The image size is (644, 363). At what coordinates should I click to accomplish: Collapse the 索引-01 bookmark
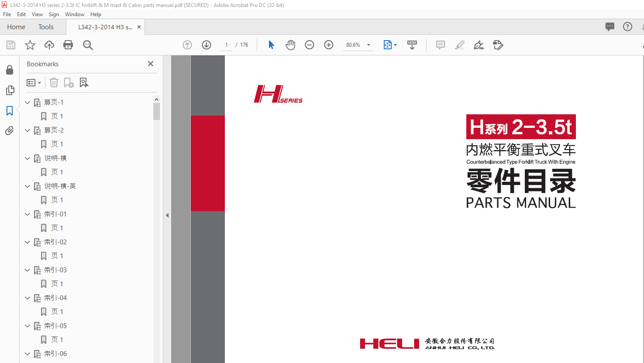click(x=28, y=214)
